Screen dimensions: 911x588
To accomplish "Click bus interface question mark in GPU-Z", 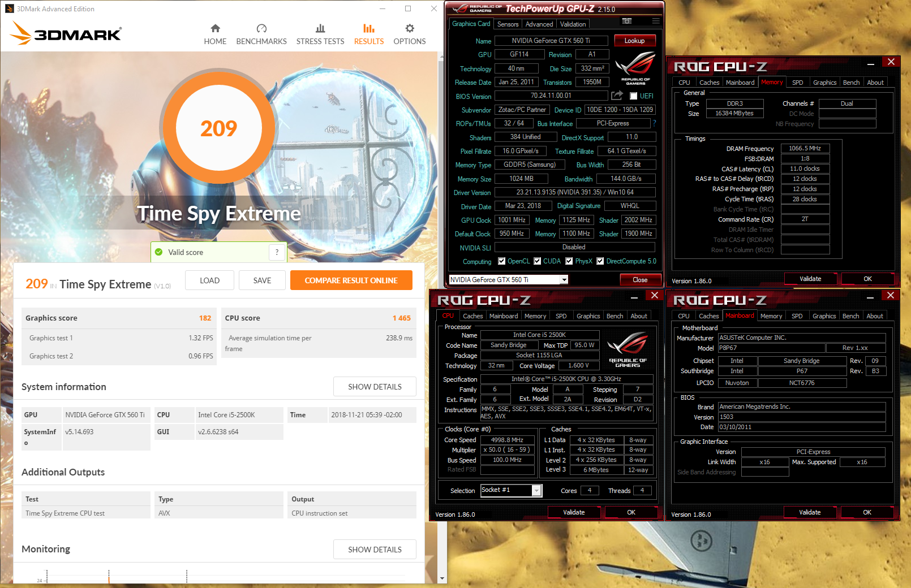I will [654, 123].
